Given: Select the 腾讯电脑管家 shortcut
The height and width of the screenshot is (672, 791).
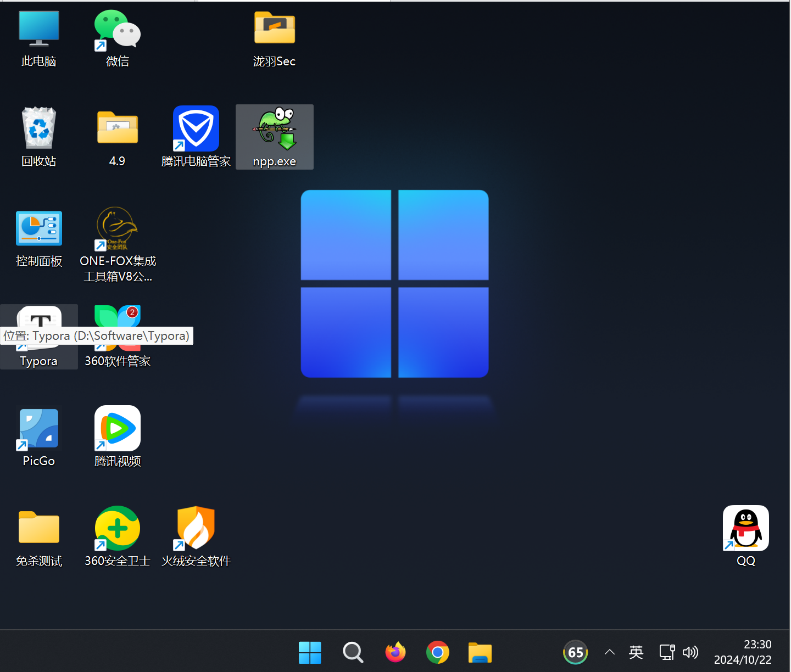Looking at the screenshot, I should 196,128.
